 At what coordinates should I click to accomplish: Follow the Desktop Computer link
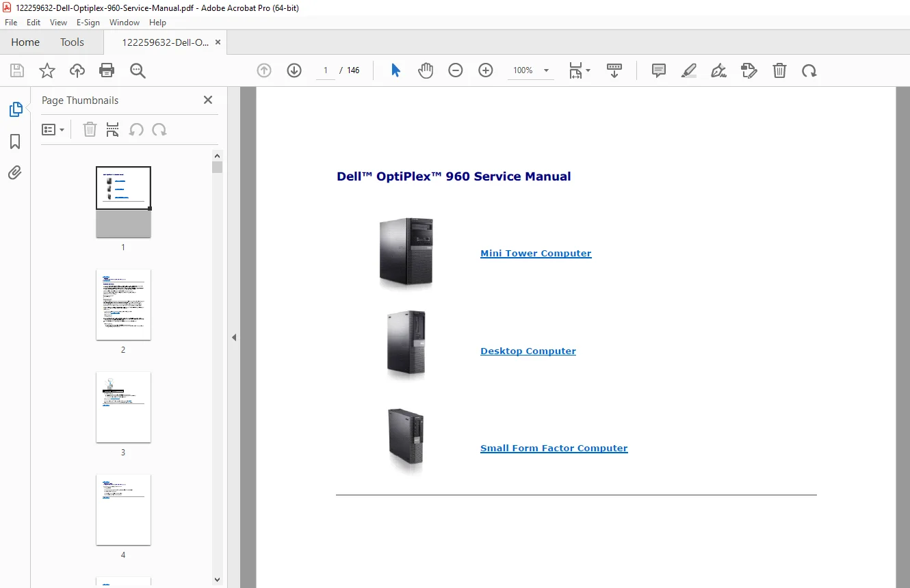528,351
